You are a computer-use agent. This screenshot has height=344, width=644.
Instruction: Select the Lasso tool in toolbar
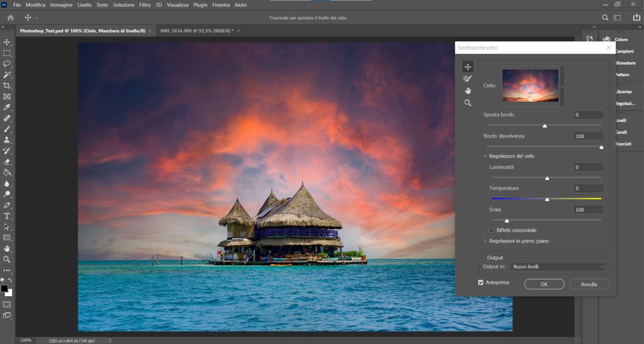7,64
